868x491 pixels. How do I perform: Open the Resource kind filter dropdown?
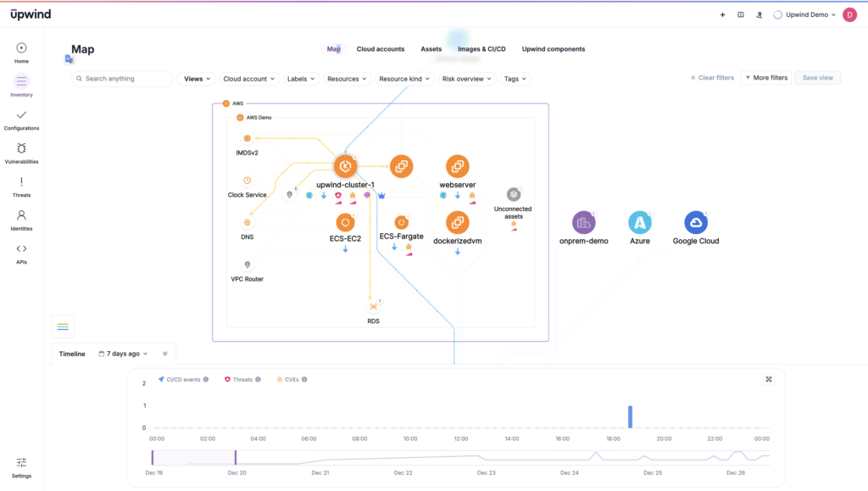[404, 79]
